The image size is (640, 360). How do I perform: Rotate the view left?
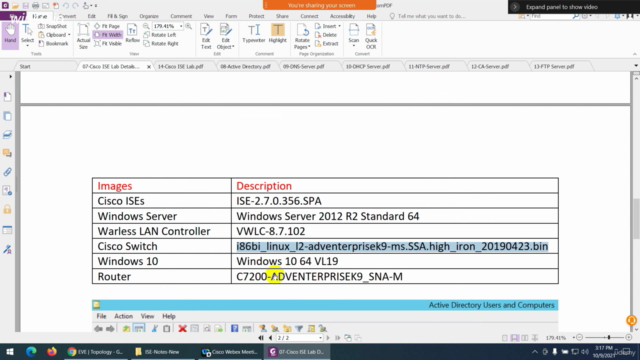click(x=160, y=35)
